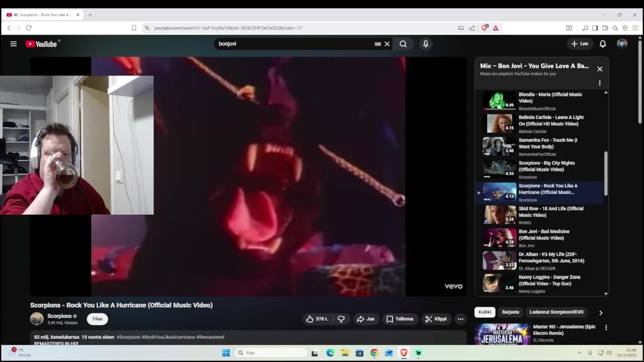Run search with the magnifier button
644x362 pixels.
pos(403,44)
